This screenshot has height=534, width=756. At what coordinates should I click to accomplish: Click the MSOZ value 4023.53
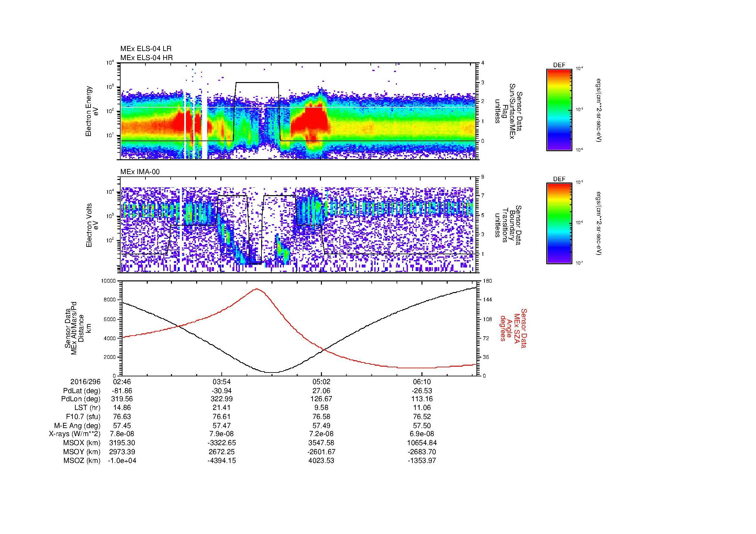pos(321,461)
